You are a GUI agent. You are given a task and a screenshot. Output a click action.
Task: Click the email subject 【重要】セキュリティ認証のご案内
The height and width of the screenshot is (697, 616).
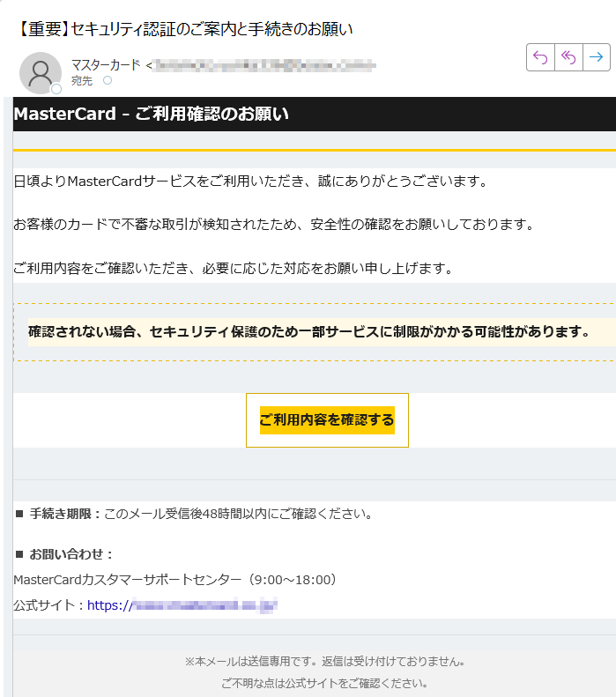click(184, 29)
